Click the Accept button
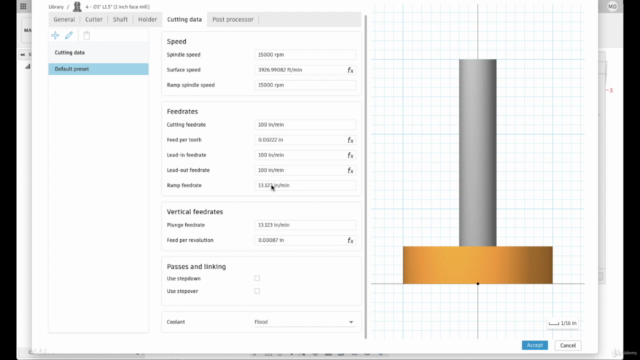 pyautogui.click(x=535, y=345)
